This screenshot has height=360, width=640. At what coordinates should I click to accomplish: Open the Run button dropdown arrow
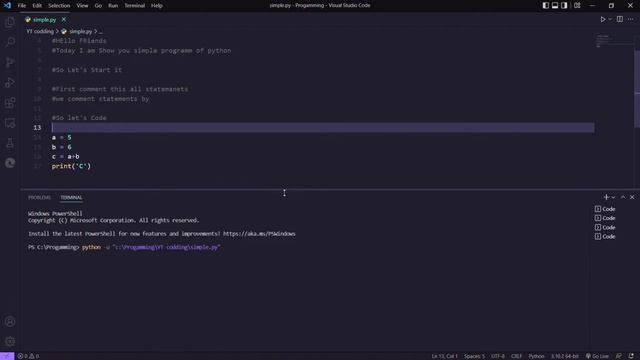pyautogui.click(x=610, y=19)
